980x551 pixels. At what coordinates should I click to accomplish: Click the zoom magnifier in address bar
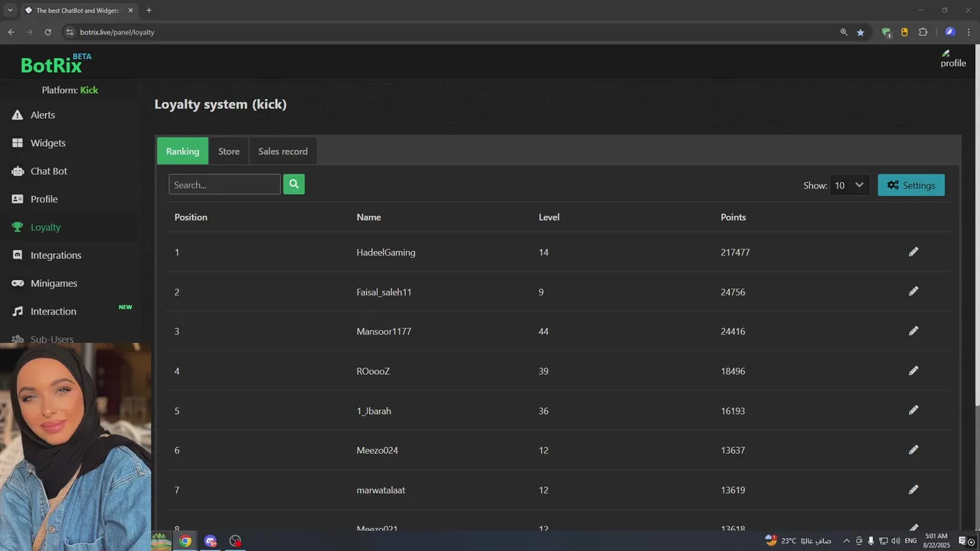pyautogui.click(x=844, y=32)
